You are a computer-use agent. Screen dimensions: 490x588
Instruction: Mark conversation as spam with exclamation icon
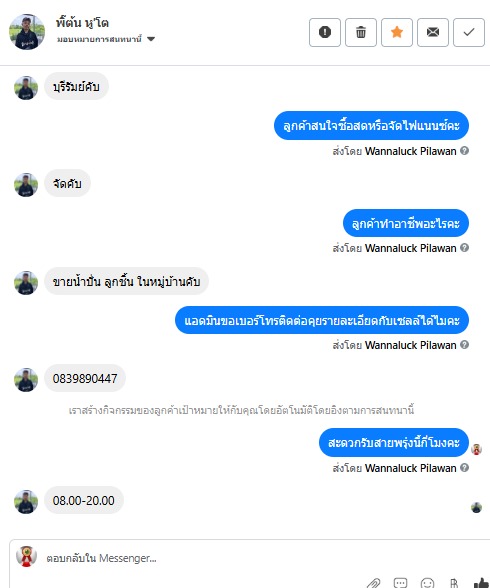click(325, 32)
